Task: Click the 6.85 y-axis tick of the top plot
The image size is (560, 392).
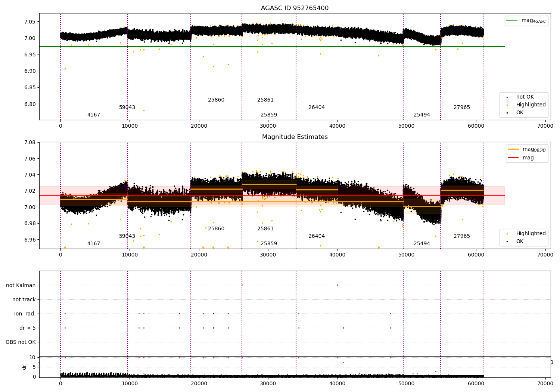Action: pyautogui.click(x=31, y=88)
